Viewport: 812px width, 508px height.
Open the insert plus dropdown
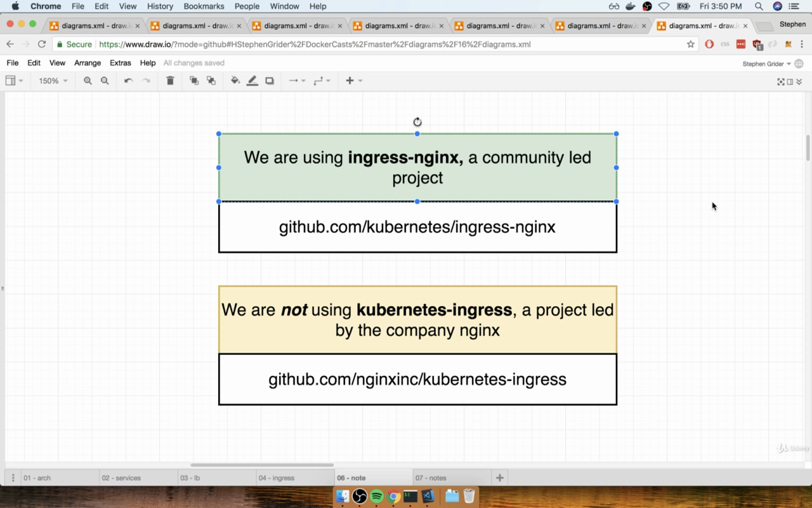354,81
